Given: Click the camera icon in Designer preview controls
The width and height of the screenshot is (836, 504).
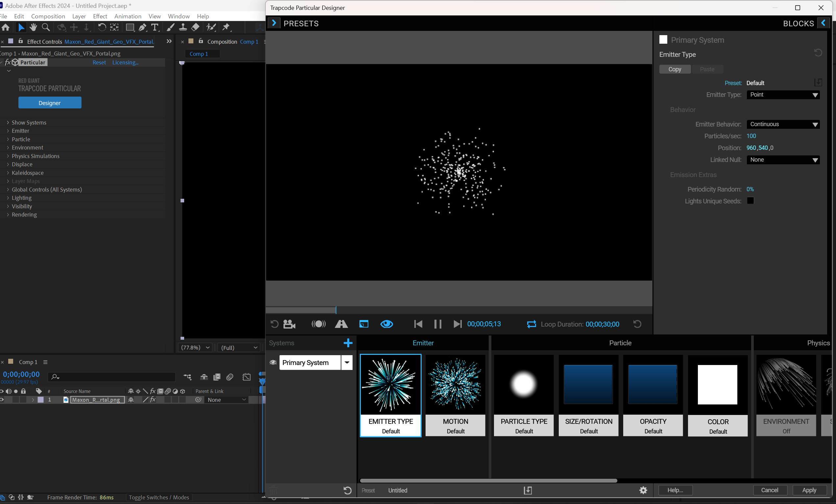Looking at the screenshot, I should (289, 324).
